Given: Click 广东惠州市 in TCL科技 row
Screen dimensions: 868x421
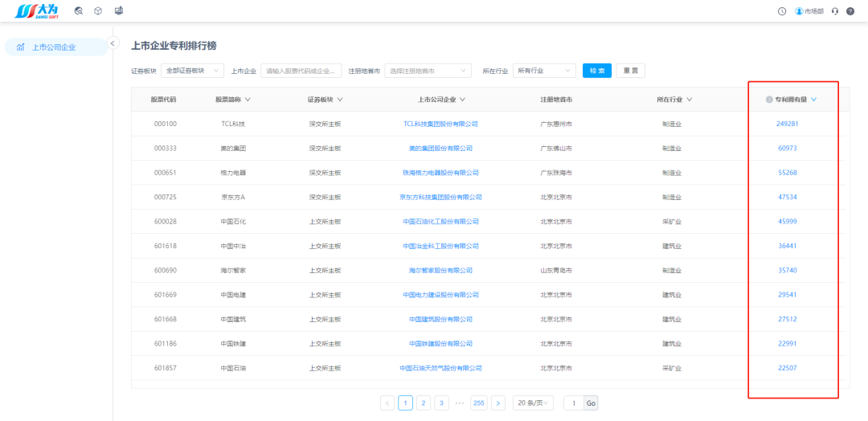Looking at the screenshot, I should 556,124.
